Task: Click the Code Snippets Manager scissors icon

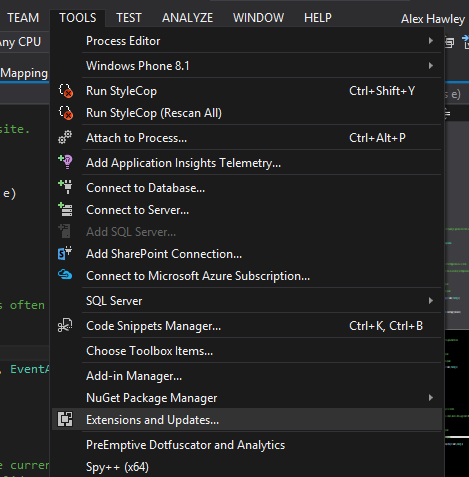Action: pyautogui.click(x=65, y=325)
